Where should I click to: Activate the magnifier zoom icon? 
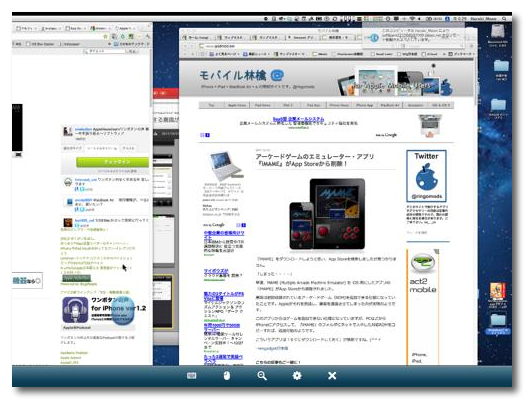click(x=262, y=376)
